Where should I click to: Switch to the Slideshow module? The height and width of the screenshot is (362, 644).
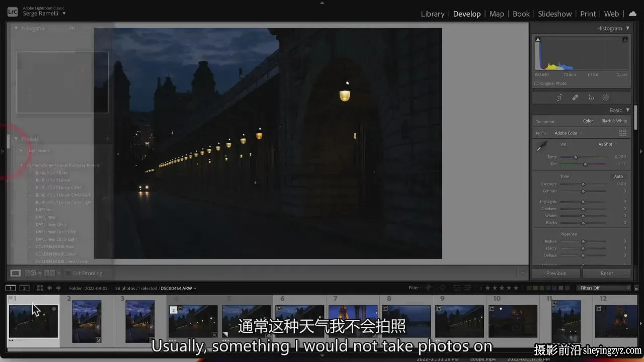(555, 14)
